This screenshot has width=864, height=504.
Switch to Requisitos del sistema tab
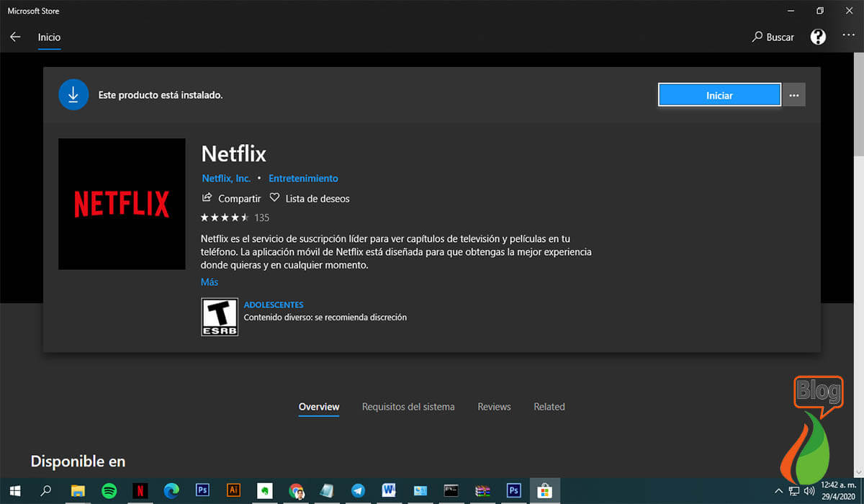(x=408, y=407)
